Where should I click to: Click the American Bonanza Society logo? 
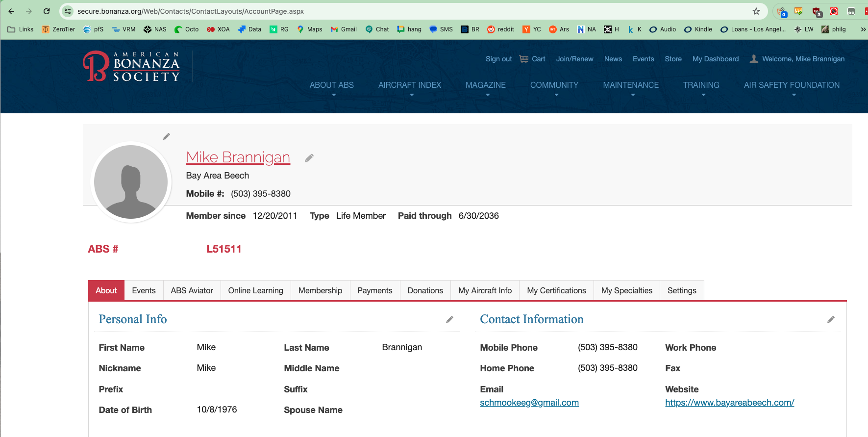click(131, 66)
